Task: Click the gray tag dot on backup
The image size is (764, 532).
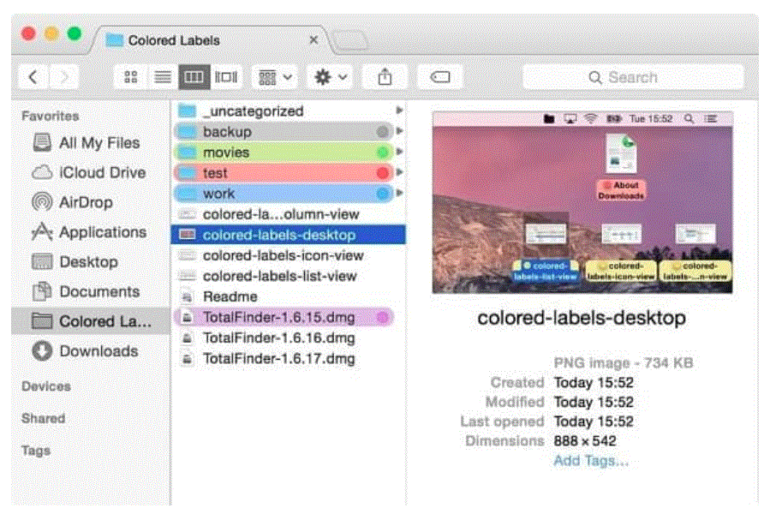Action: coord(383,132)
